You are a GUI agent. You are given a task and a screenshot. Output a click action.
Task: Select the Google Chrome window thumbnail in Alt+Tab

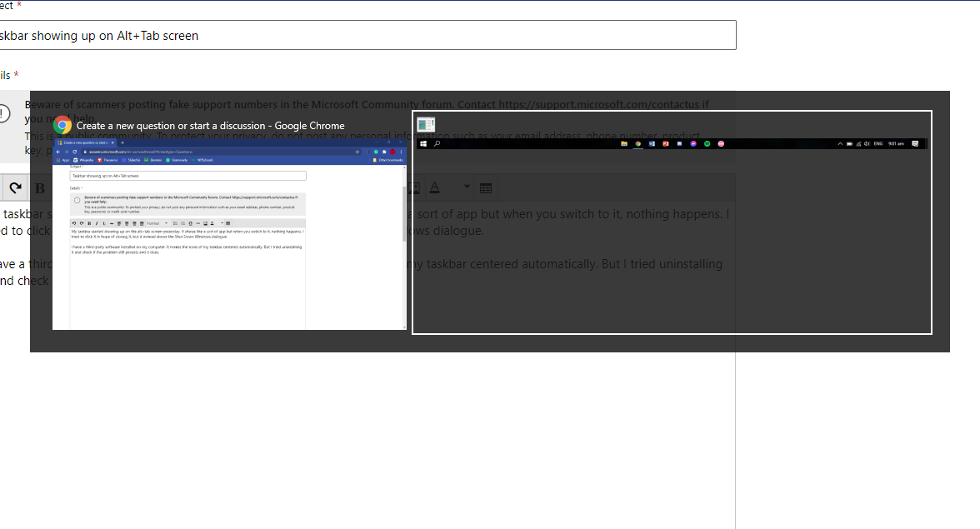click(x=229, y=234)
